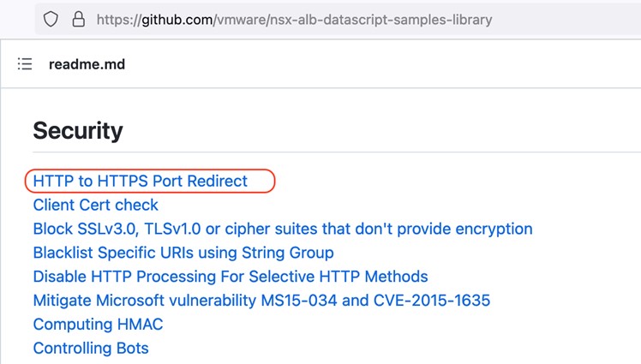
Task: Open Blacklist Specific URIs using String Group
Action: (x=183, y=253)
